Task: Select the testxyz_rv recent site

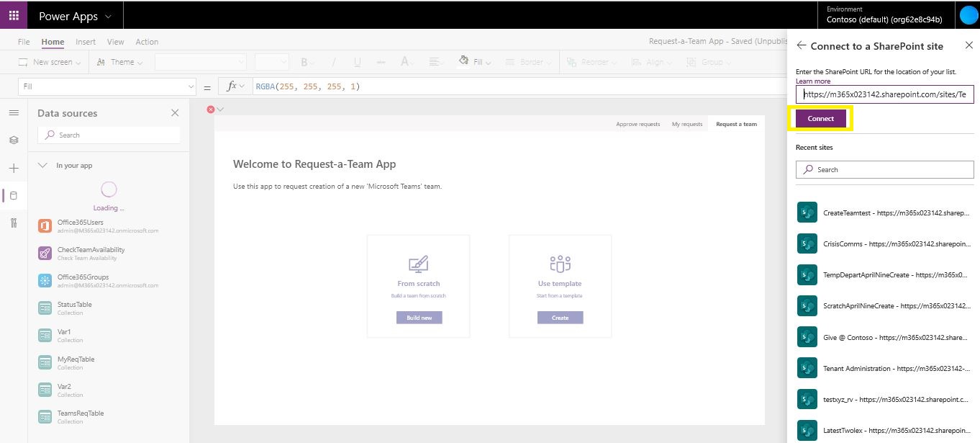Action: click(884, 399)
